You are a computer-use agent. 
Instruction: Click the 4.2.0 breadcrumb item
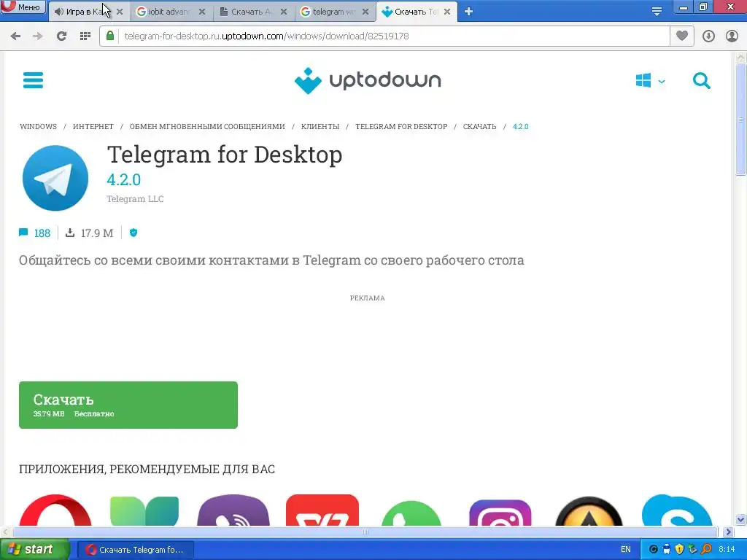[521, 127]
